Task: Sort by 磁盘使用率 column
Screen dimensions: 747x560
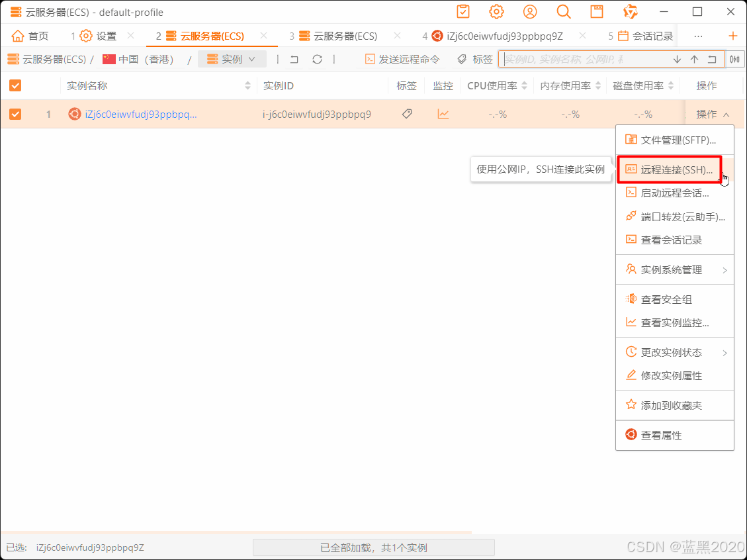Action: point(671,85)
